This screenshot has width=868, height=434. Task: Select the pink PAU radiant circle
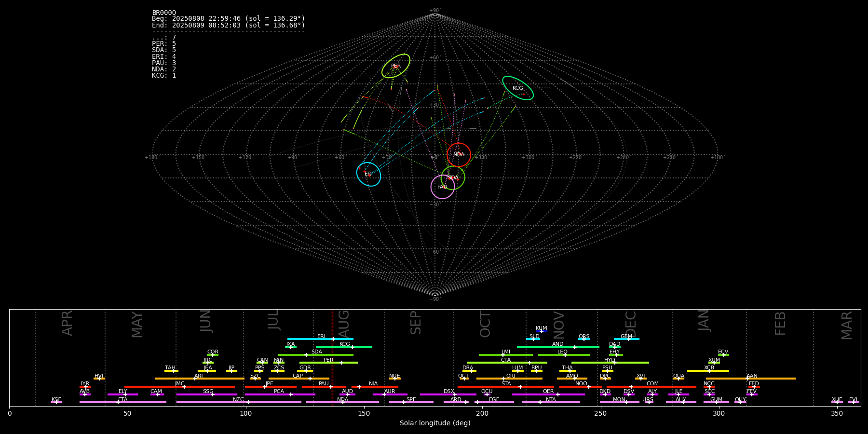[443, 187]
